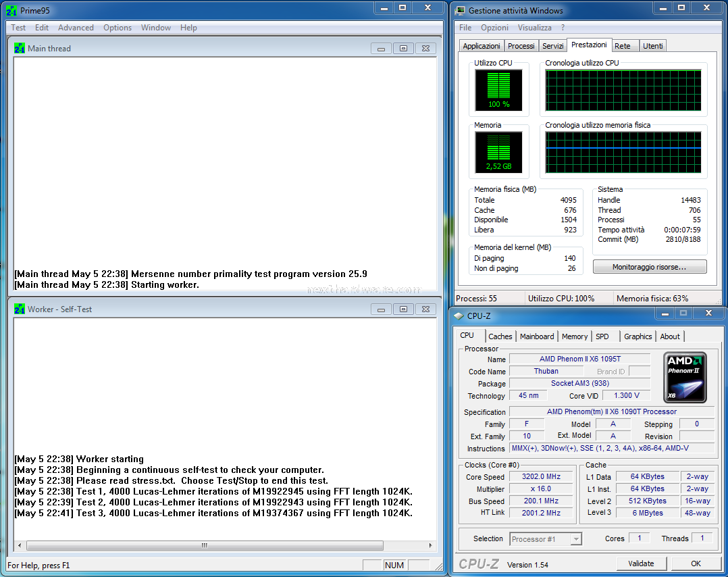The image size is (728, 577).
Task: Click the Bus Speed value '200.1 MHz'
Action: coord(541,501)
